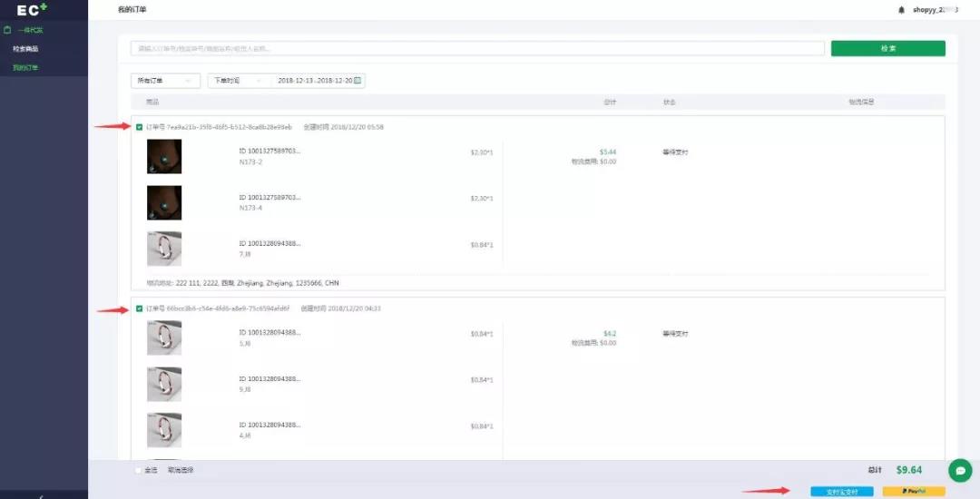Click product ID text above 7,J8
Screen dimensions: 980x499
pos(270,243)
